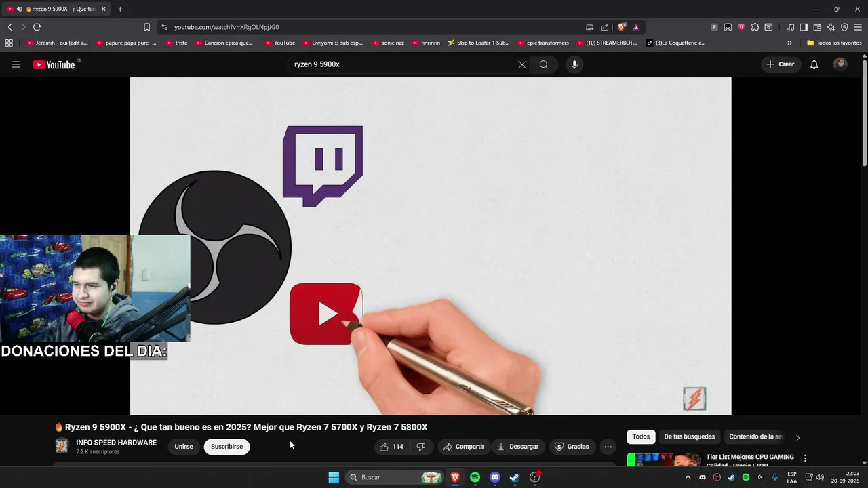The height and width of the screenshot is (488, 868).
Task: Click the Gracias button
Action: (x=572, y=447)
